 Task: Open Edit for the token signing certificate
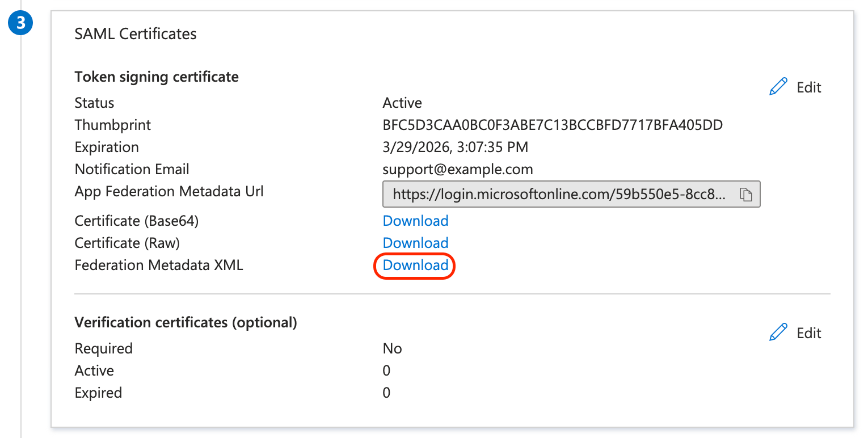point(794,87)
